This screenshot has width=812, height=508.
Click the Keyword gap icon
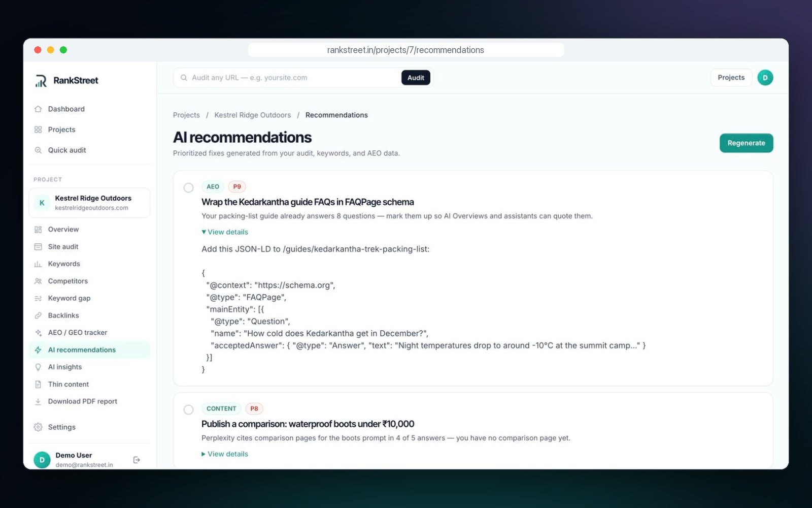coord(38,298)
